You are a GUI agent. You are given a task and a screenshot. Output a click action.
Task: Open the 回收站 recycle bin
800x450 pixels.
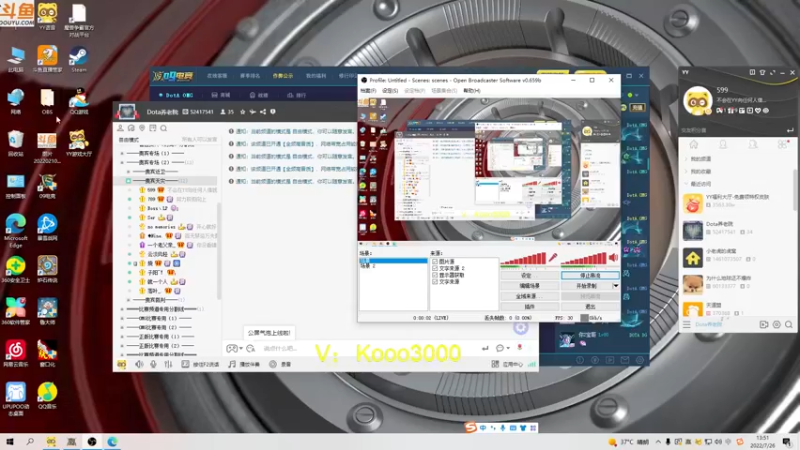tap(16, 143)
